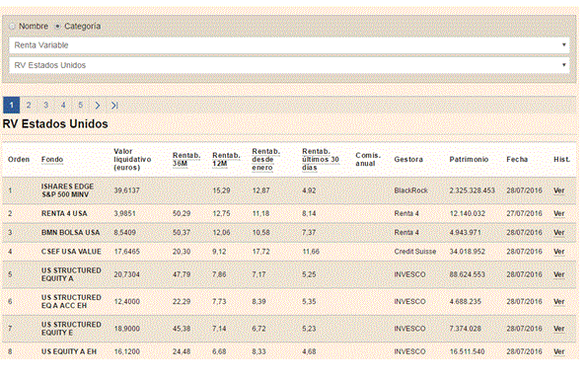Sort by Rentab. últimos 30 días header
The width and height of the screenshot is (588, 379).
(321, 160)
